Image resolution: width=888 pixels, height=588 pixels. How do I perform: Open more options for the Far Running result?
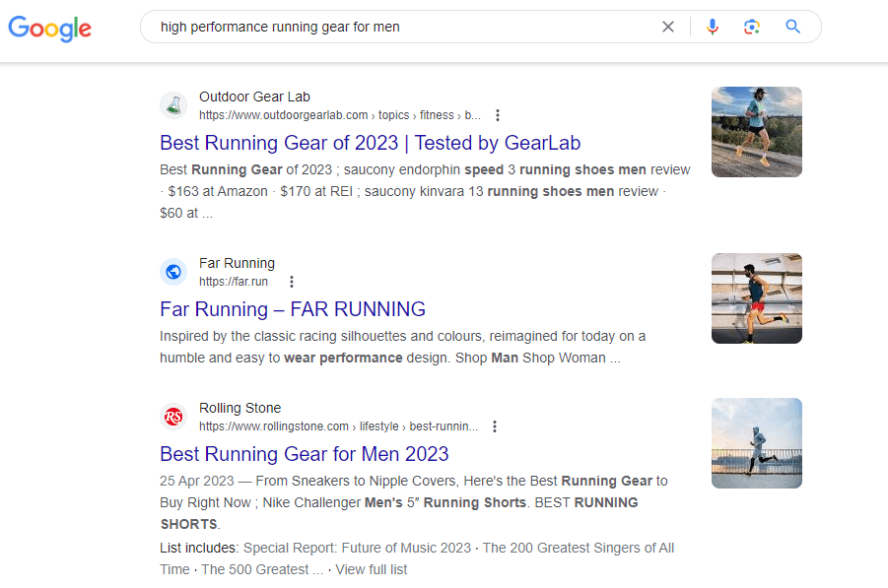point(292,282)
